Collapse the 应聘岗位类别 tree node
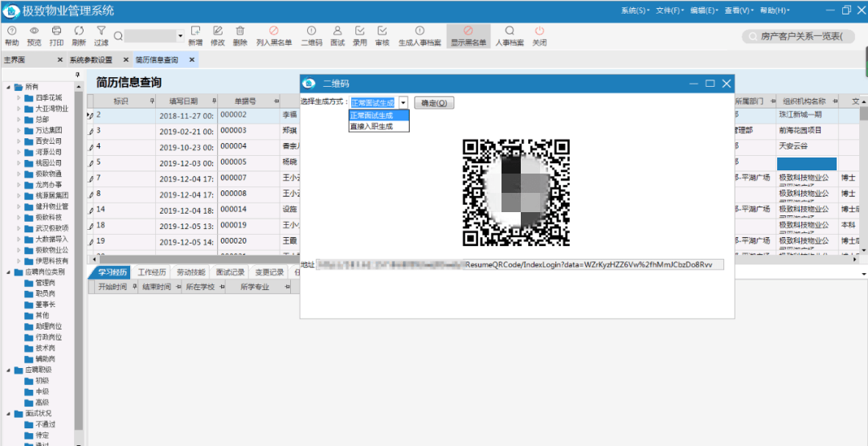 [8, 272]
